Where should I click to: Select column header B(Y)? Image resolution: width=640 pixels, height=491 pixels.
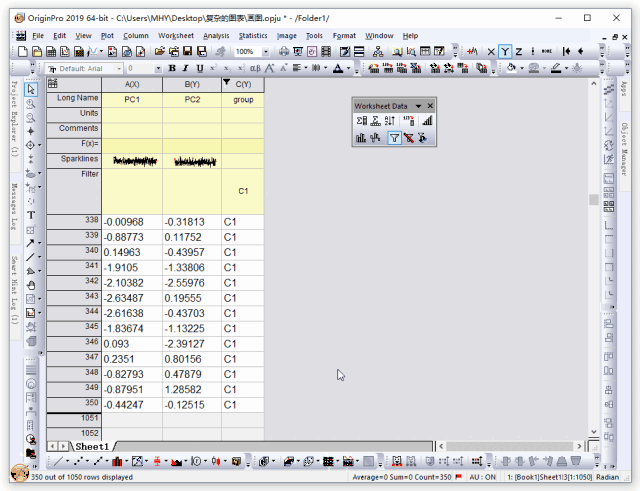point(192,84)
